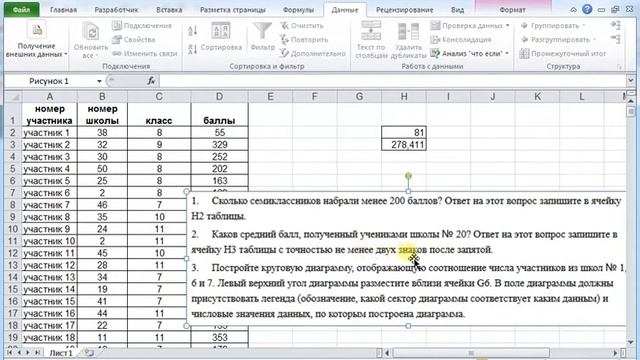Open Проверка данных dropdown
Screen dimensions: 640x360
[470, 26]
